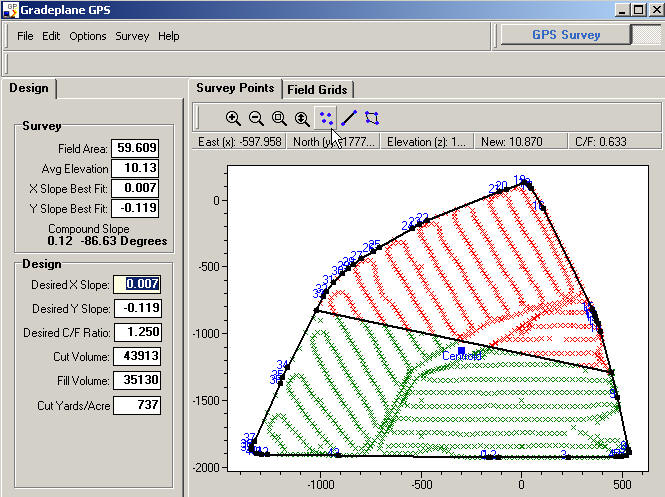The image size is (665, 497).
Task: Click the zoom in magnifier icon
Action: coord(233,117)
